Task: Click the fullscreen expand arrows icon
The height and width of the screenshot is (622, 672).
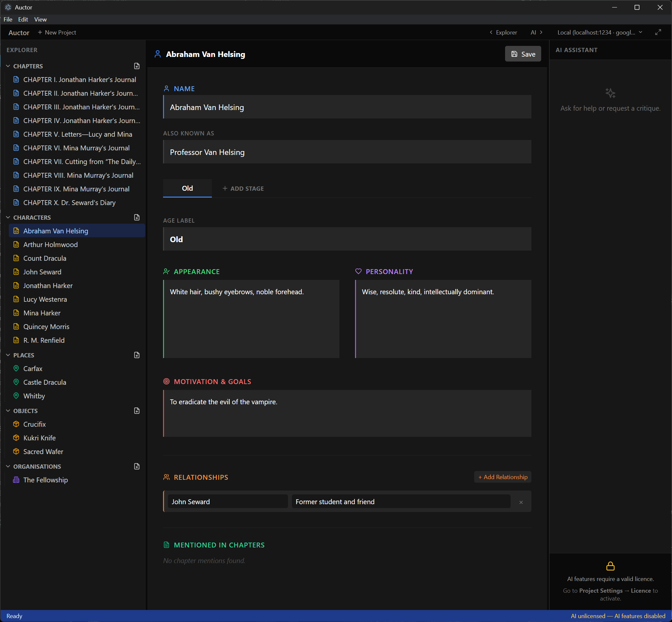Action: [x=658, y=32]
